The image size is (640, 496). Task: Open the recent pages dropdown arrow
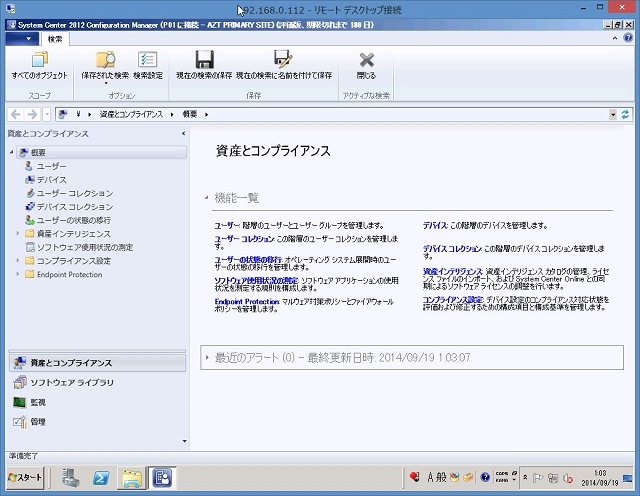pos(47,114)
